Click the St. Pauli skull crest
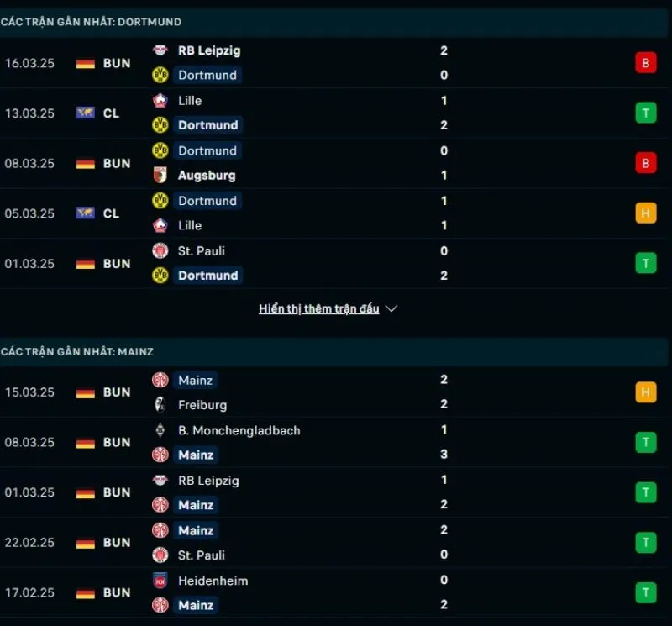Image resolution: width=672 pixels, height=626 pixels. coord(159,250)
